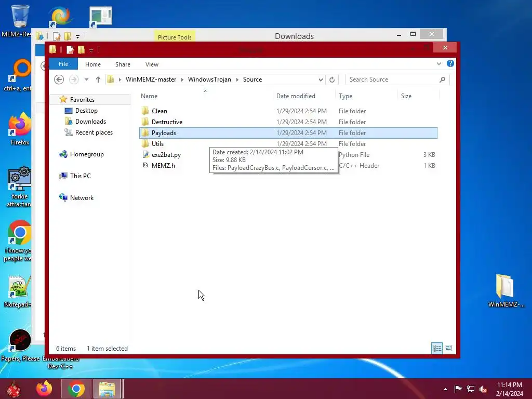The width and height of the screenshot is (532, 399).
Task: Select Homegroup in navigation pane
Action: [87, 154]
